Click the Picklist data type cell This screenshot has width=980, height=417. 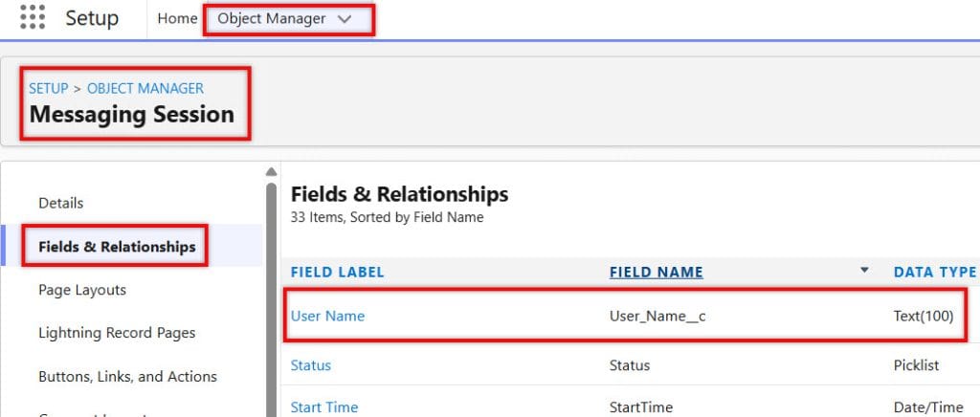point(916,365)
